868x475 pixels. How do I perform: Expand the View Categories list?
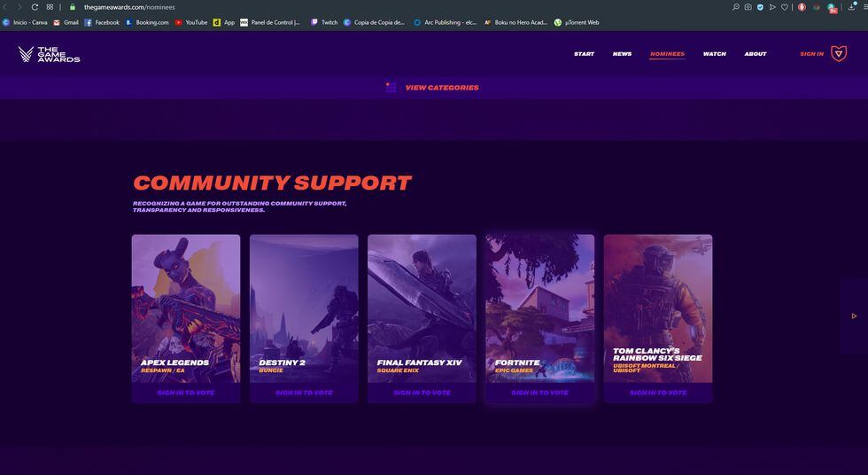pyautogui.click(x=441, y=88)
